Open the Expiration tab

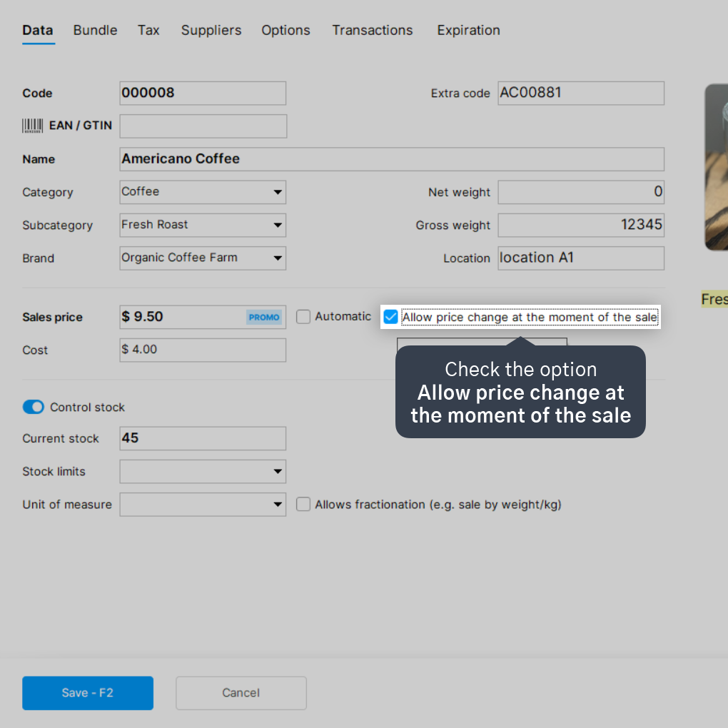(468, 30)
